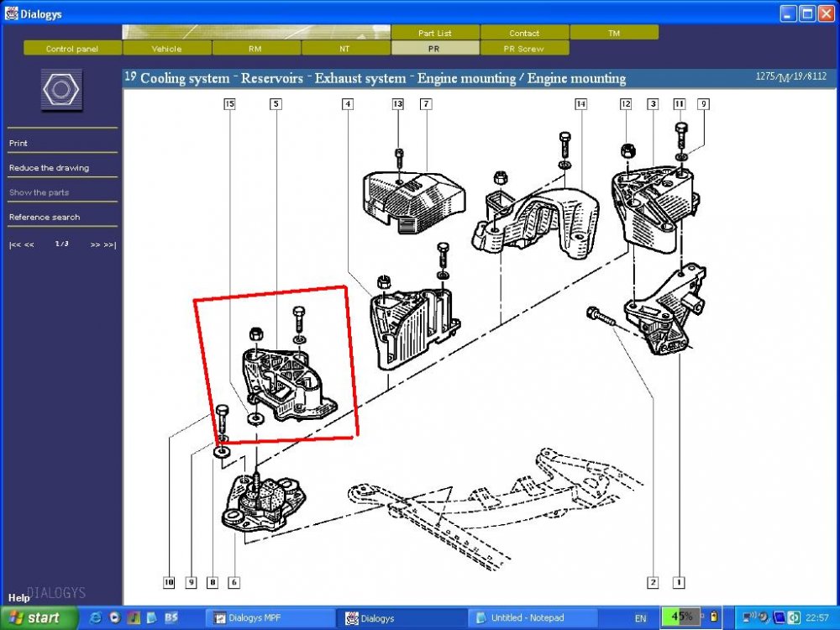Click the taskbar clock showing 22:57
The height and width of the screenshot is (630, 840).
tap(817, 617)
